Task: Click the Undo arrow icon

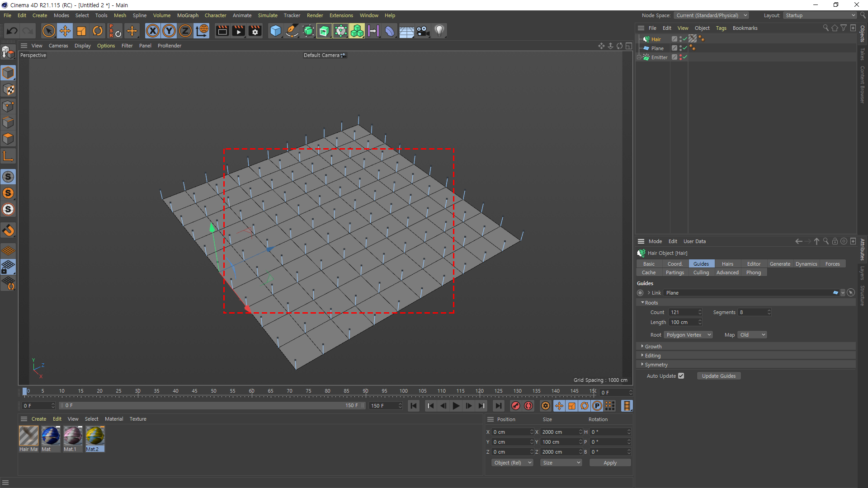Action: (x=12, y=31)
